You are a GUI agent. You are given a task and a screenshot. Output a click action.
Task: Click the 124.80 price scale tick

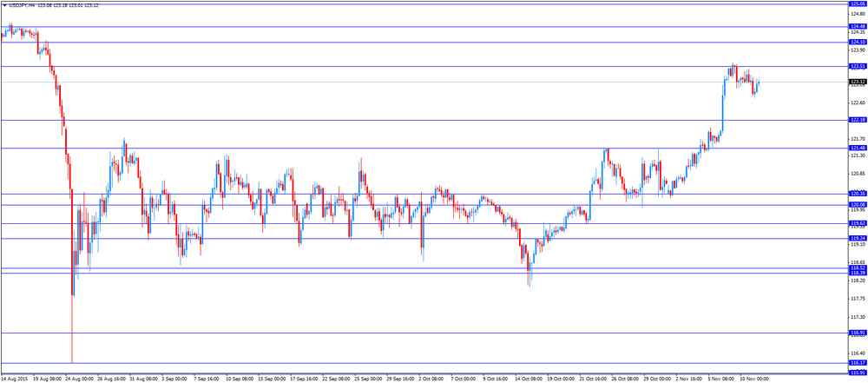coord(858,15)
